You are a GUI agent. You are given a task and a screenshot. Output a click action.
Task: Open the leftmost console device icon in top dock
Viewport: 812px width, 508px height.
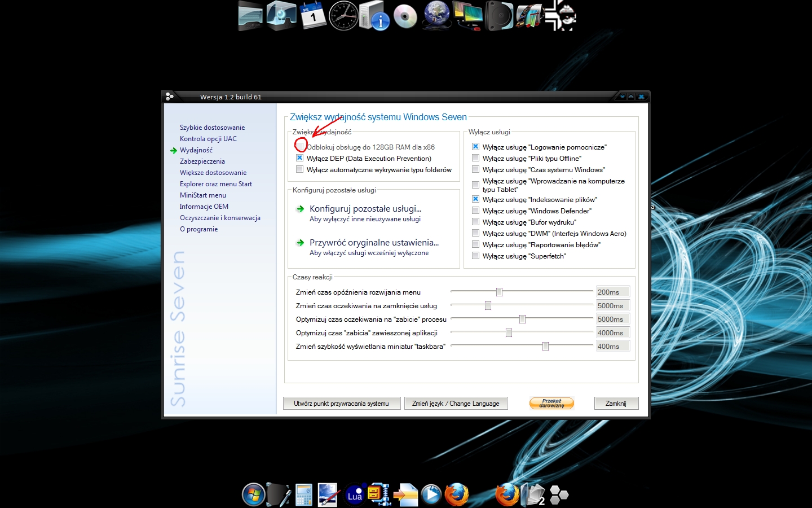250,16
